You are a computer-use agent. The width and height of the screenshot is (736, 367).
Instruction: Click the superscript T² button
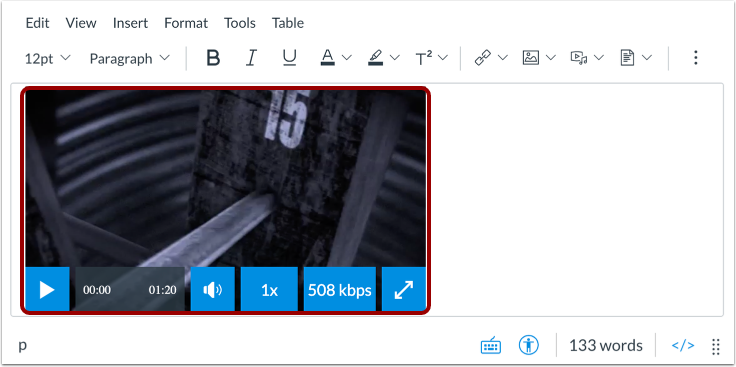coord(424,58)
